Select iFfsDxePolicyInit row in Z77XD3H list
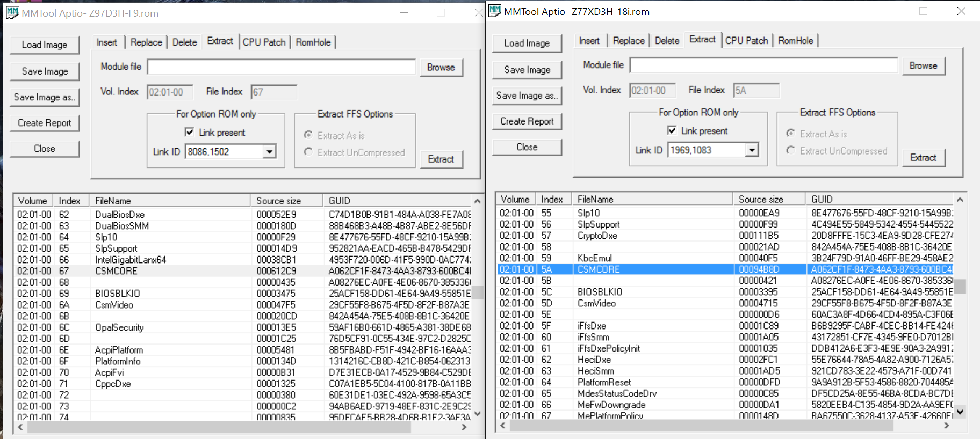This screenshot has width=980, height=439. pos(725,348)
